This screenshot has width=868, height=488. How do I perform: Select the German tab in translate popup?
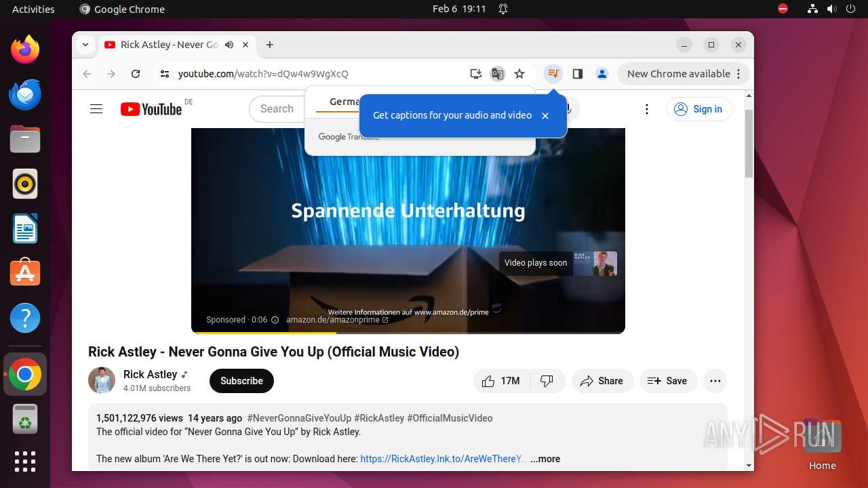pyautogui.click(x=344, y=102)
